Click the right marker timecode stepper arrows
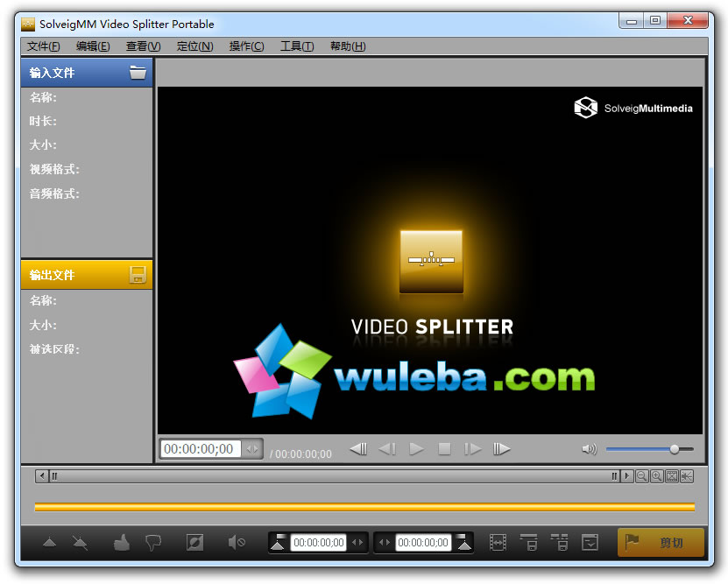 [385, 542]
